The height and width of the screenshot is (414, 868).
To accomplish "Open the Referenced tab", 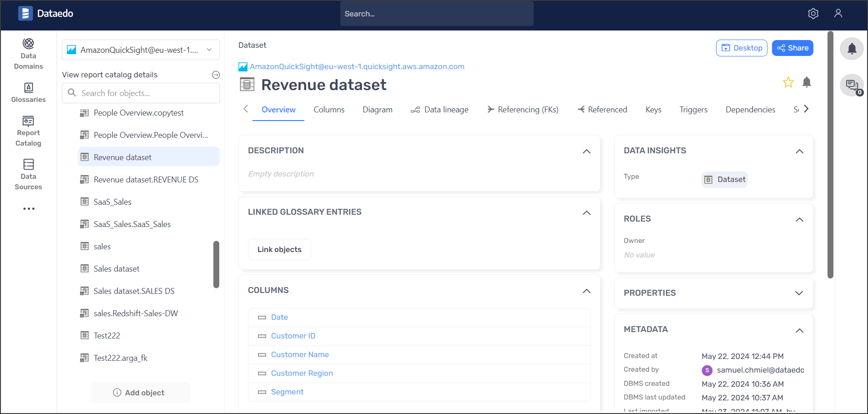I will pos(602,110).
